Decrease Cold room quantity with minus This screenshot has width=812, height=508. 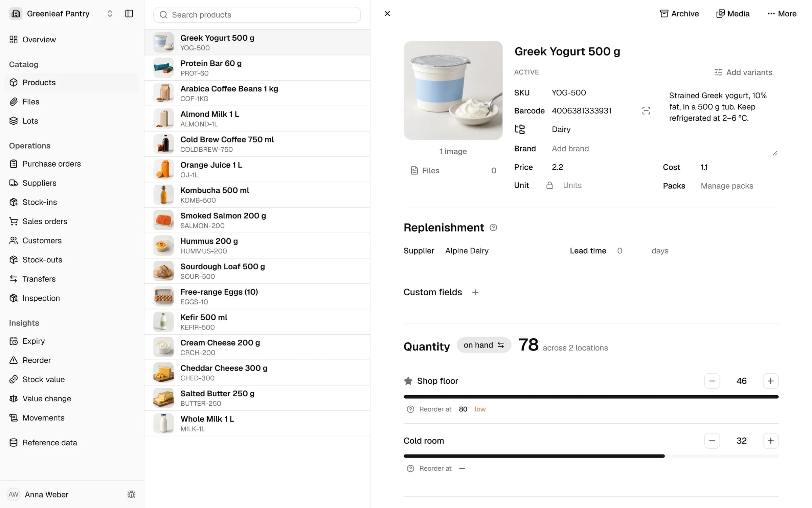tap(712, 441)
